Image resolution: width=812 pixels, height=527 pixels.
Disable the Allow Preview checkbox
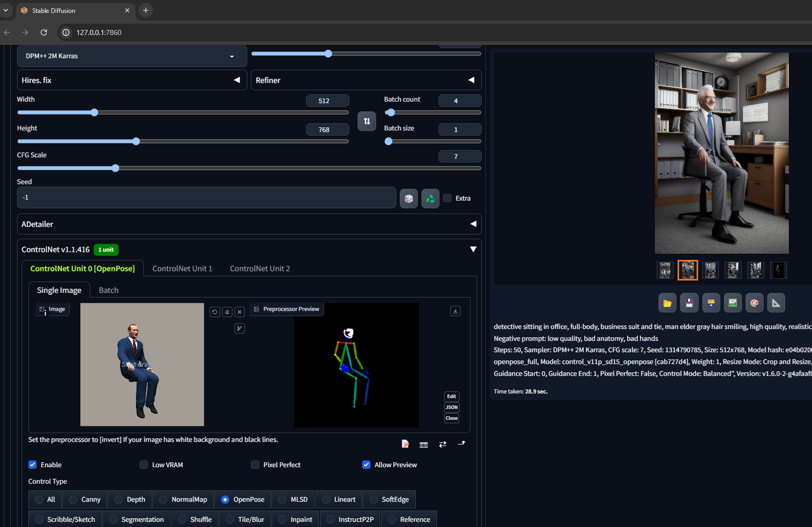pyautogui.click(x=366, y=465)
